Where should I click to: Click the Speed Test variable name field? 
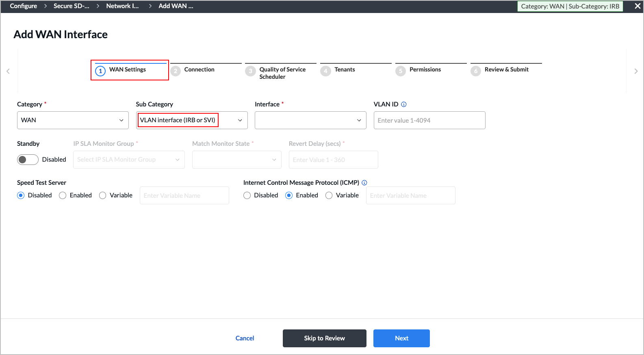[184, 195]
